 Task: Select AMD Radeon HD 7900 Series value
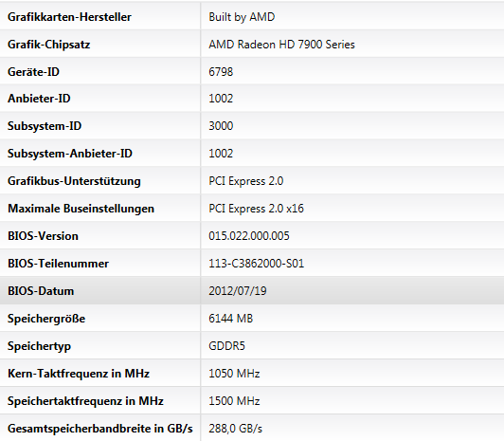coord(281,45)
